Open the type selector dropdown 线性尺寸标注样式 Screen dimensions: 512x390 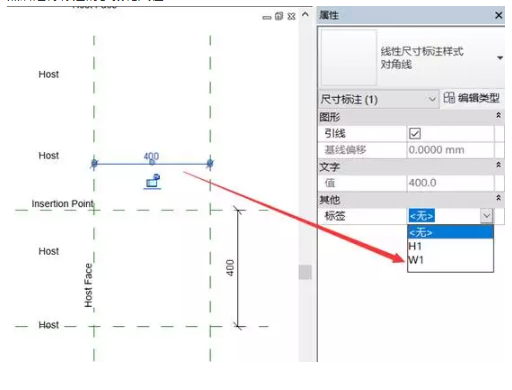coord(500,58)
